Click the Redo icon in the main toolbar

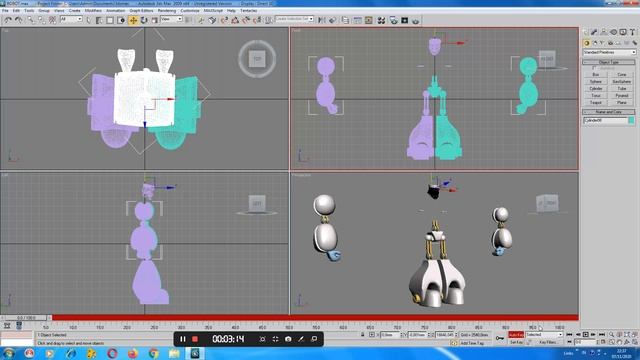18,20
